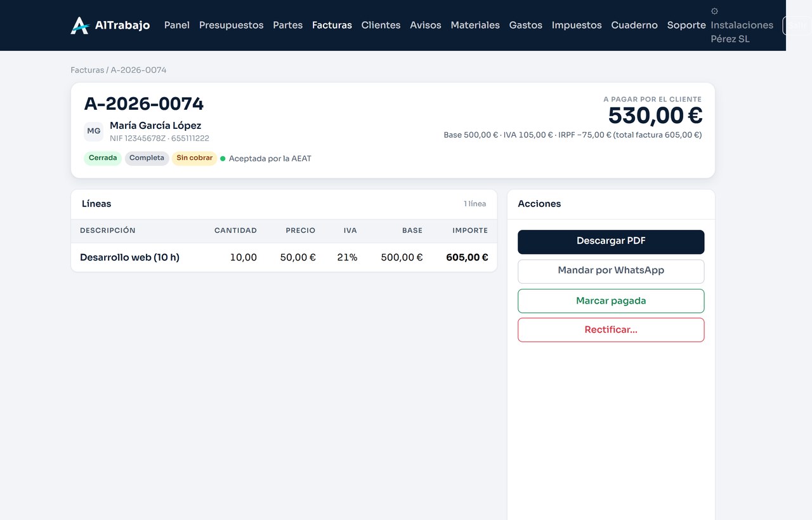Screen dimensions: 812x520
Task: Click the gear icon above Instalaciones
Action: [714, 11]
